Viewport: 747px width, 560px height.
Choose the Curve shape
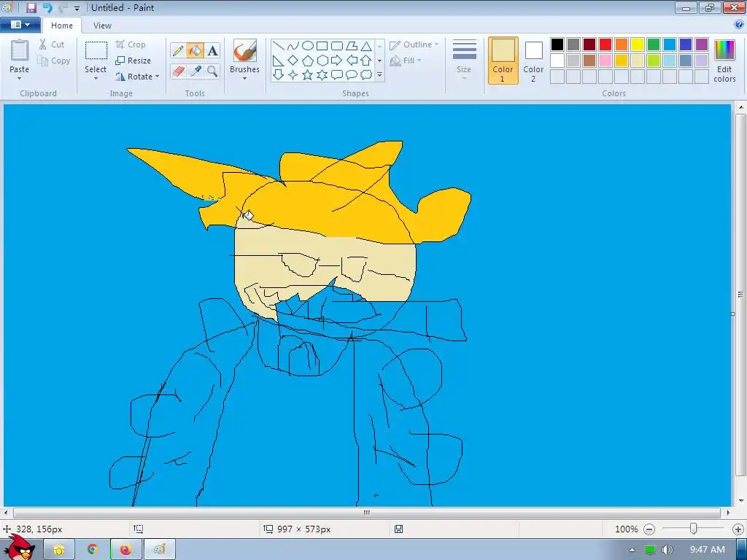coord(293,46)
